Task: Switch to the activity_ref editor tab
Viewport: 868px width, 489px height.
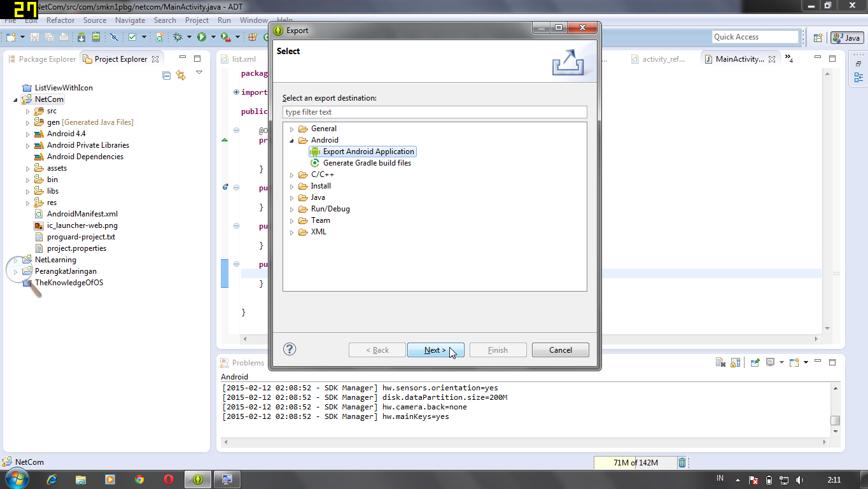Action: click(x=659, y=59)
